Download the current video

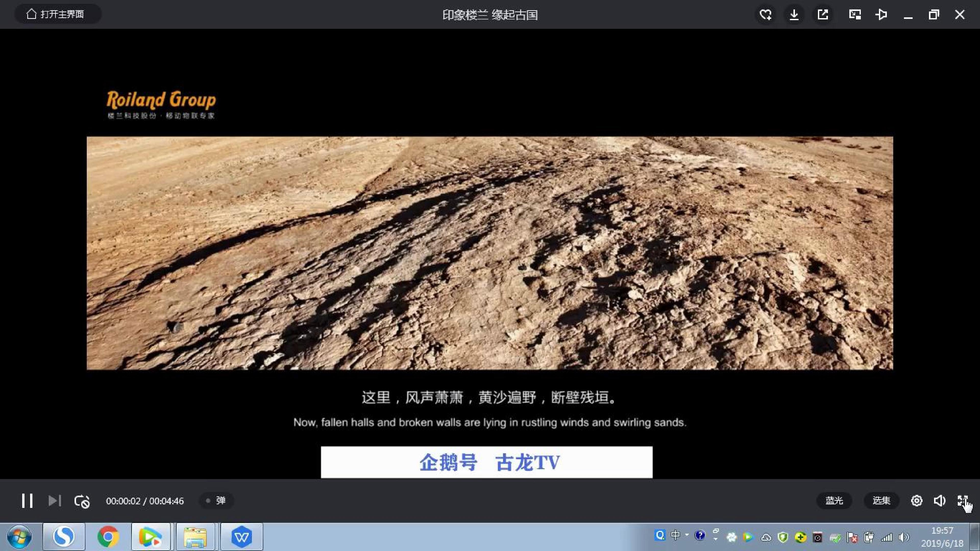click(794, 15)
